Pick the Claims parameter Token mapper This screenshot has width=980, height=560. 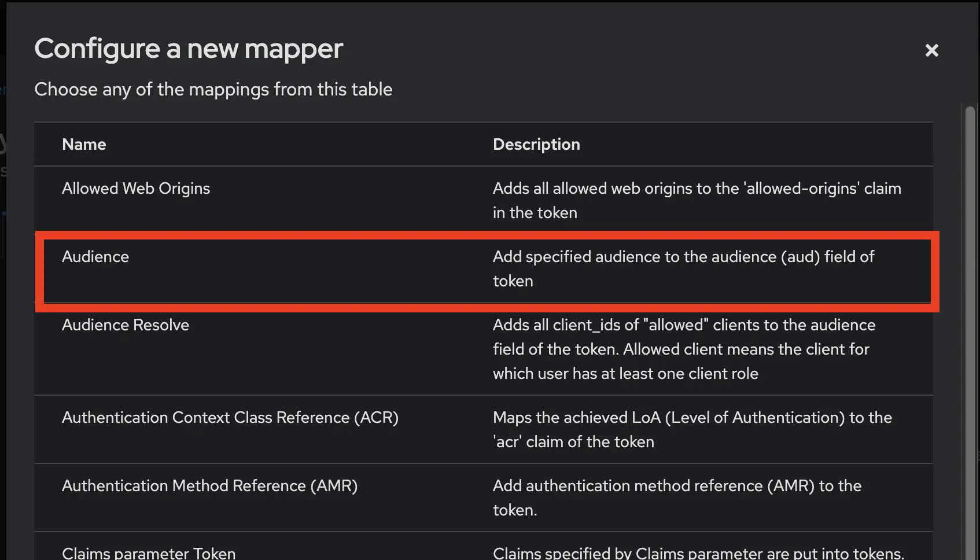point(148,551)
